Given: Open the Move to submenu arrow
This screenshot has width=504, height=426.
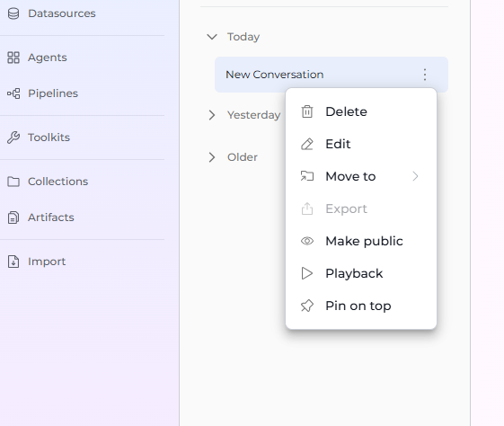Looking at the screenshot, I should [415, 176].
